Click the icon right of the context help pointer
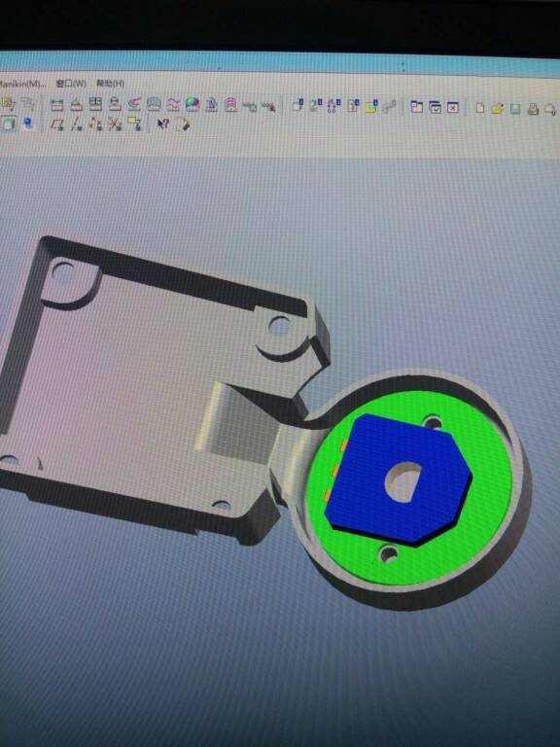The image size is (560, 747). (183, 124)
